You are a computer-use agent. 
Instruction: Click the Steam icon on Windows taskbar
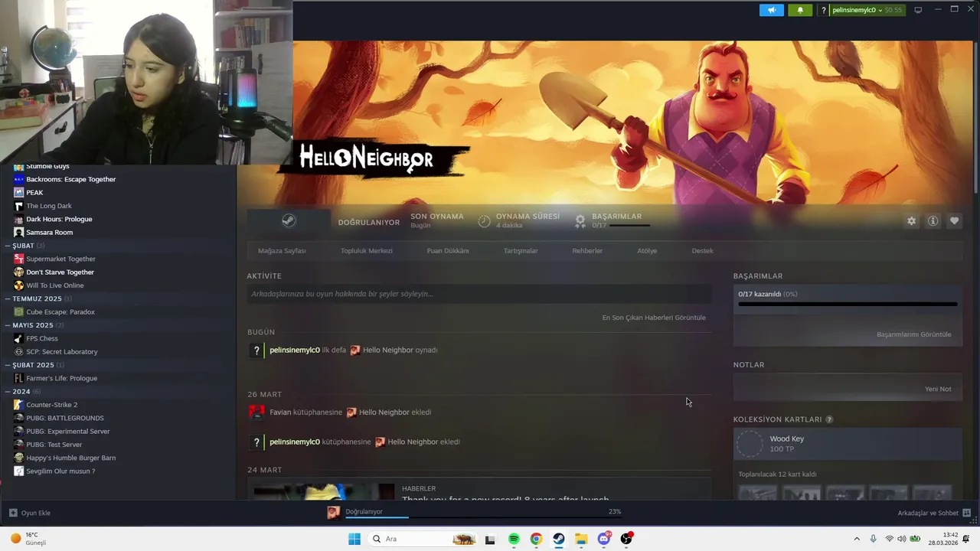click(559, 539)
